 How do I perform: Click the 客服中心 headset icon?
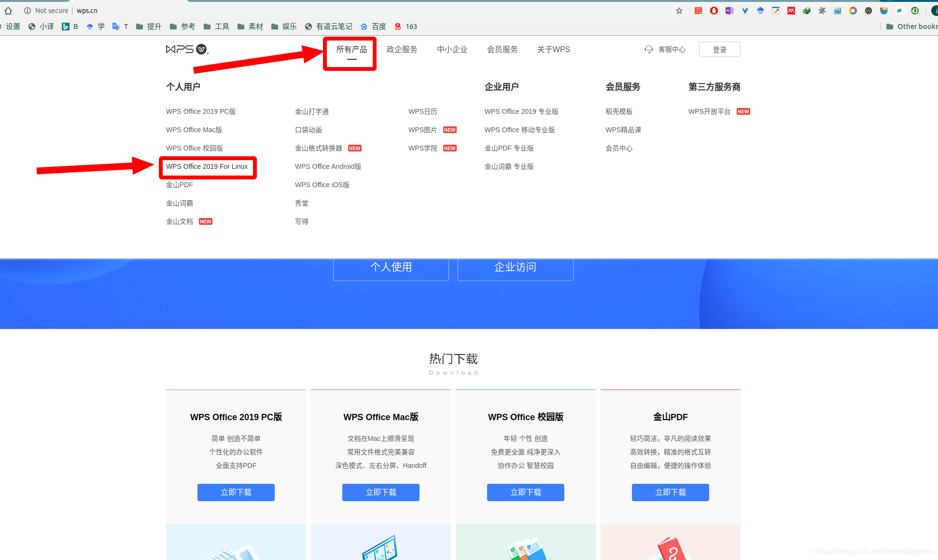click(648, 49)
